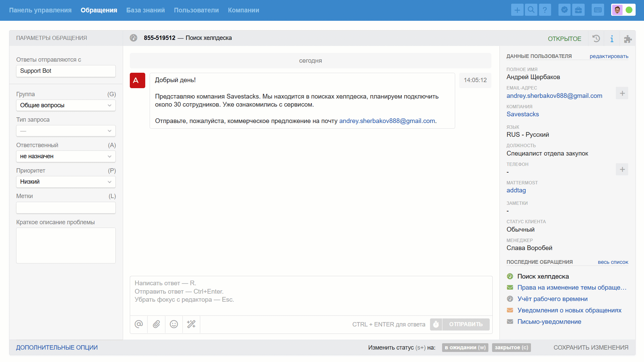Open the integrations puzzle-piece icon
644x362 pixels.
pos(628,39)
